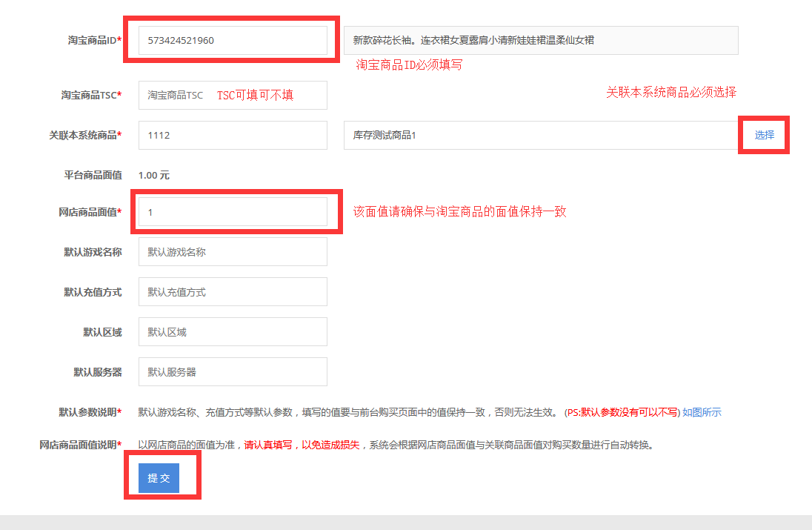The image size is (812, 530).
Task: Click the 平台商品面值 label
Action: (x=93, y=176)
